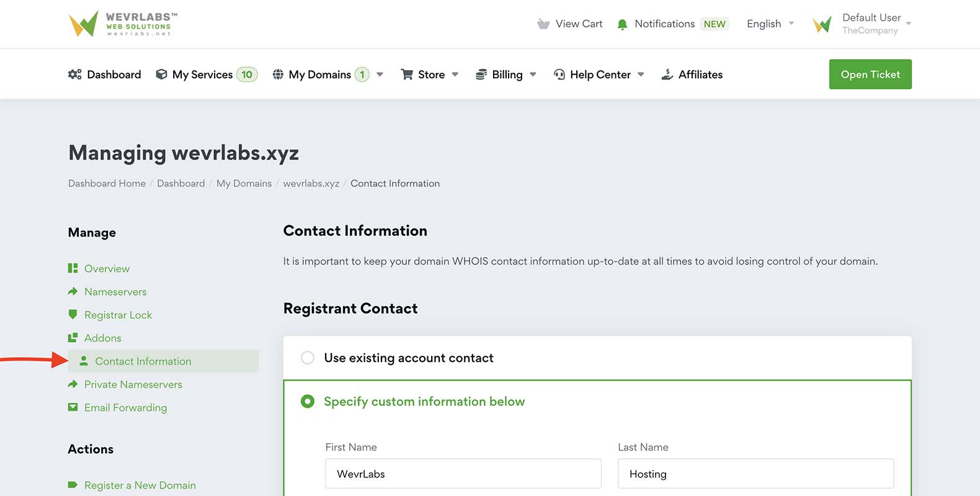Screen dimensions: 980x496
Task: Go to wevrlabs.xyz breadcrumb link
Action: [x=311, y=183]
